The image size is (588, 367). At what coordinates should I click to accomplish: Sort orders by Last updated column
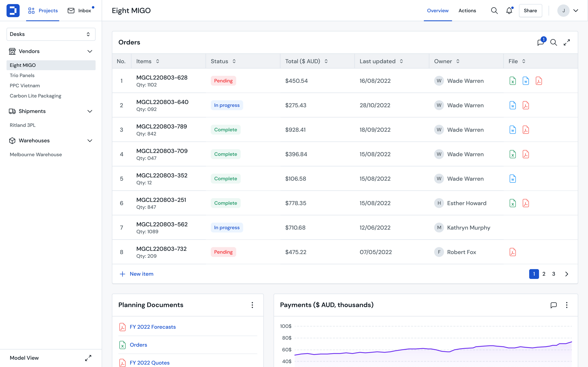tap(401, 61)
